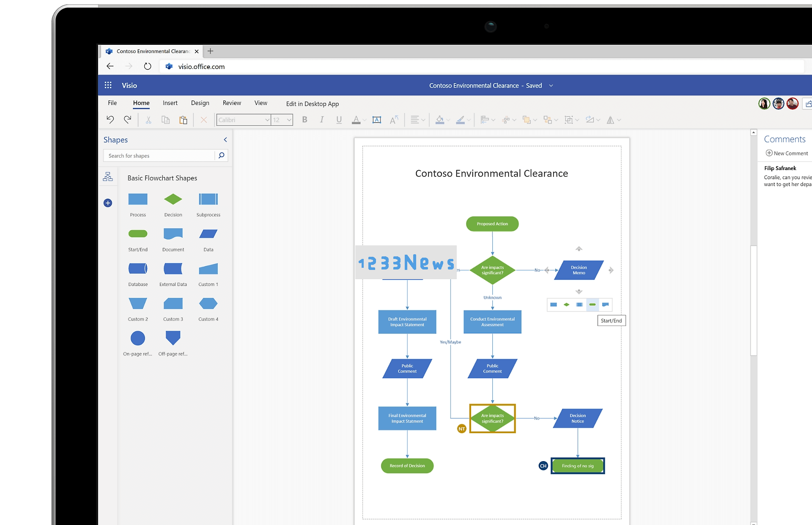Image resolution: width=812 pixels, height=525 pixels.
Task: Switch to the Design tab
Action: [200, 103]
